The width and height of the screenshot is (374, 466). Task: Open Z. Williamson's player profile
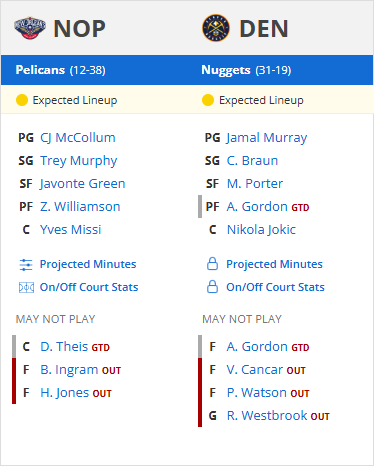(x=80, y=207)
